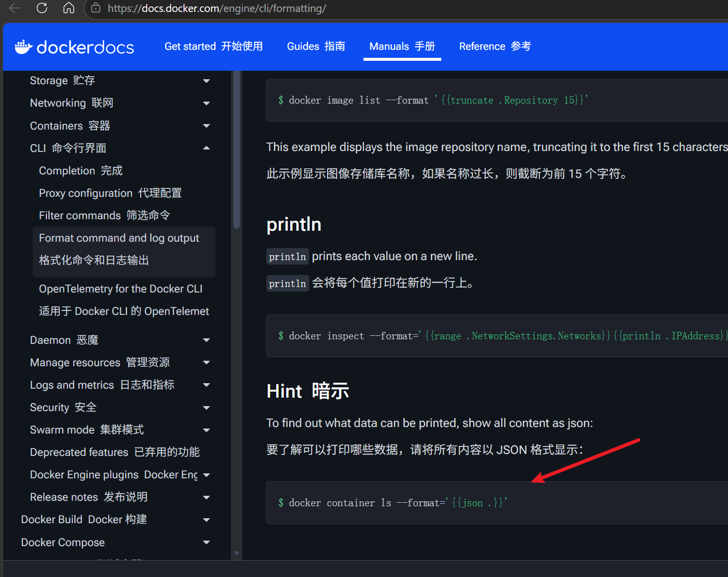Expand Logs and metrics arrow
This screenshot has height=577, width=728.
(x=206, y=385)
